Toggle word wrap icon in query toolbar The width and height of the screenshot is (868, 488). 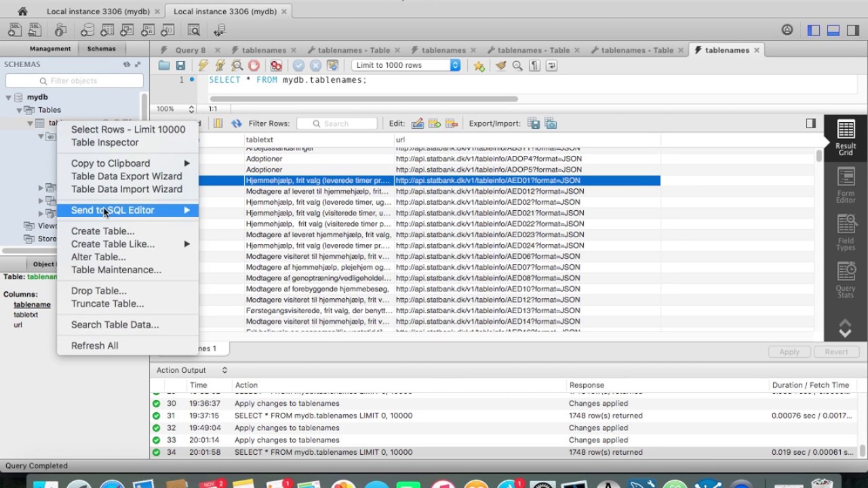pos(551,66)
